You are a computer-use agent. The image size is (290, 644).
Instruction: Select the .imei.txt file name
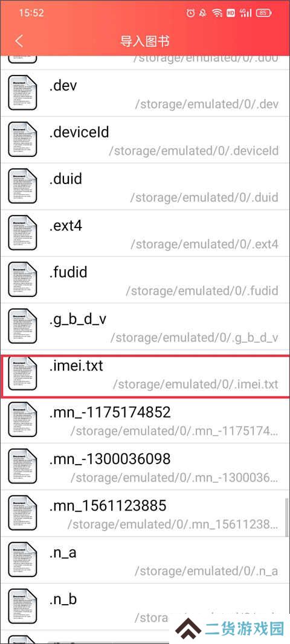[x=76, y=366]
